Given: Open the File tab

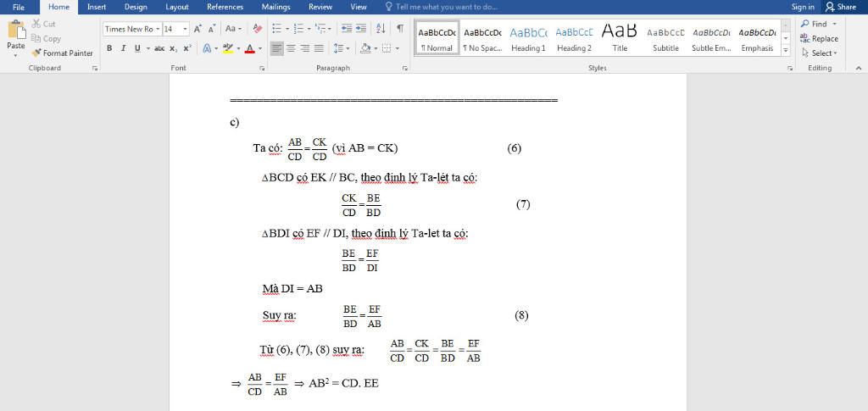Looking at the screenshot, I should pos(19,7).
